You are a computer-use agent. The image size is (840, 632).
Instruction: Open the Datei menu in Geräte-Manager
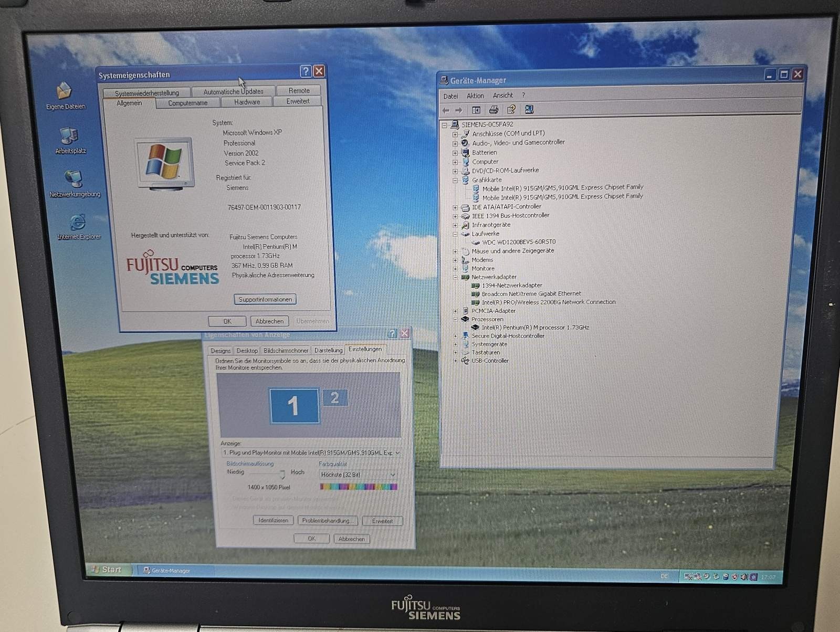(x=450, y=96)
